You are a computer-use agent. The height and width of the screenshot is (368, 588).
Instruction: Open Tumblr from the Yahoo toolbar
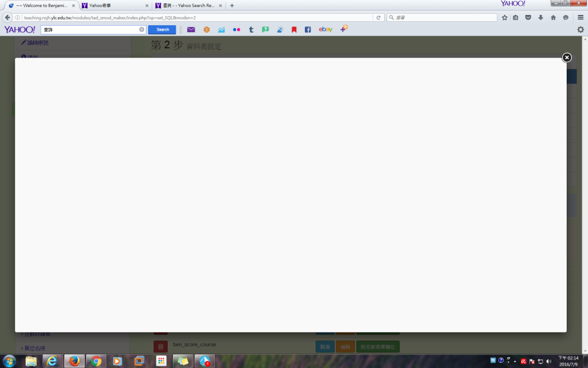252,29
